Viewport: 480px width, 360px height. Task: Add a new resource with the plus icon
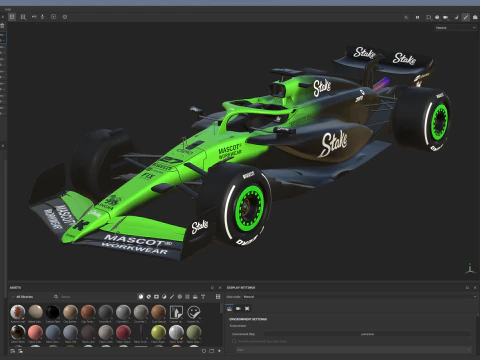coord(219,351)
